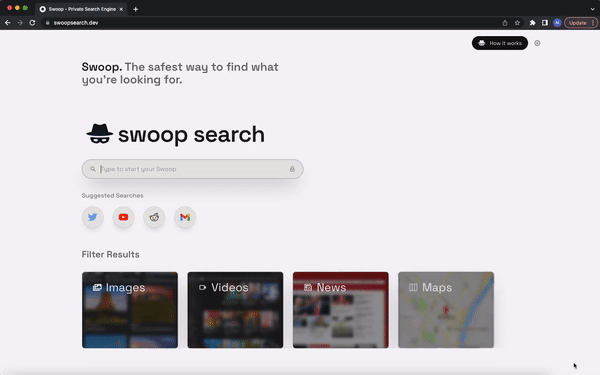The height and width of the screenshot is (375, 600).
Task: Bookmark this page with the star icon
Action: click(517, 23)
